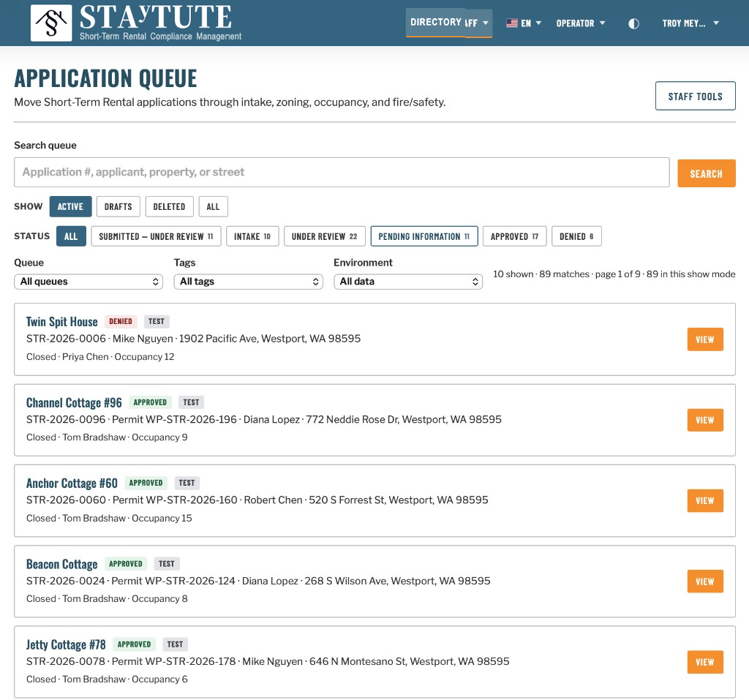749x700 pixels.
Task: Open the All data environment select
Action: (408, 282)
